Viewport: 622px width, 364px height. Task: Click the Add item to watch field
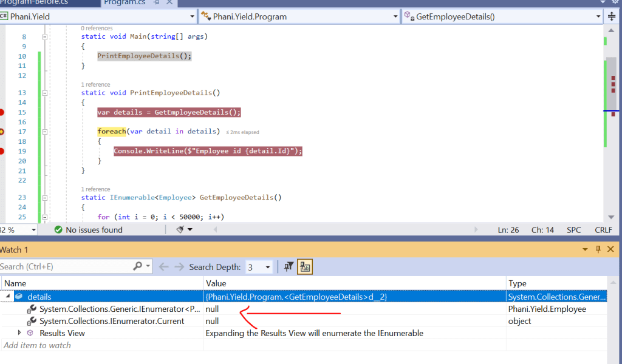(38, 345)
